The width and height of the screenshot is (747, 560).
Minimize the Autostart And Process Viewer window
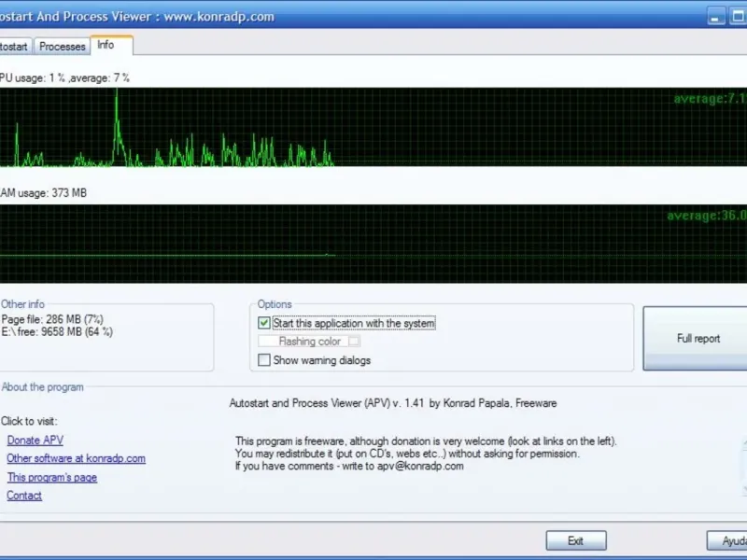[715, 17]
